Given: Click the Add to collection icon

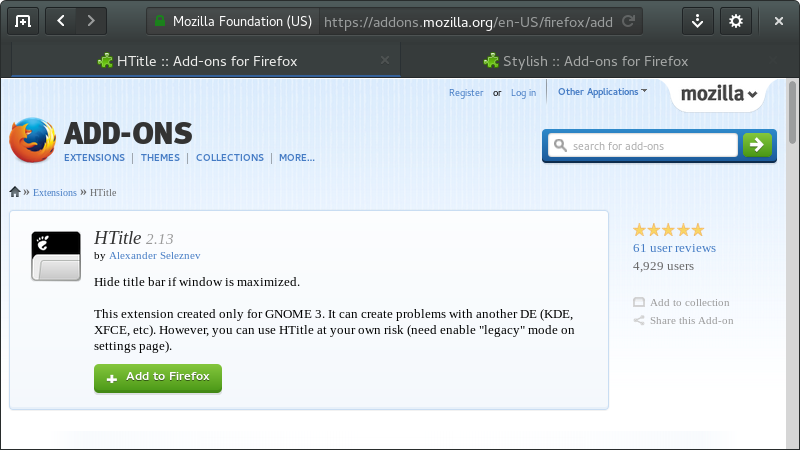Looking at the screenshot, I should tap(639, 302).
